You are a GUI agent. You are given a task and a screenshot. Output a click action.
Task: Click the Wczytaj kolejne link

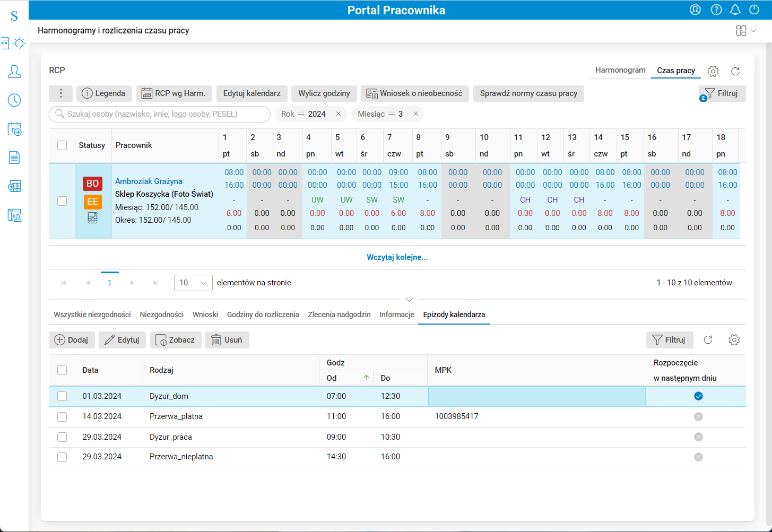[x=397, y=257]
